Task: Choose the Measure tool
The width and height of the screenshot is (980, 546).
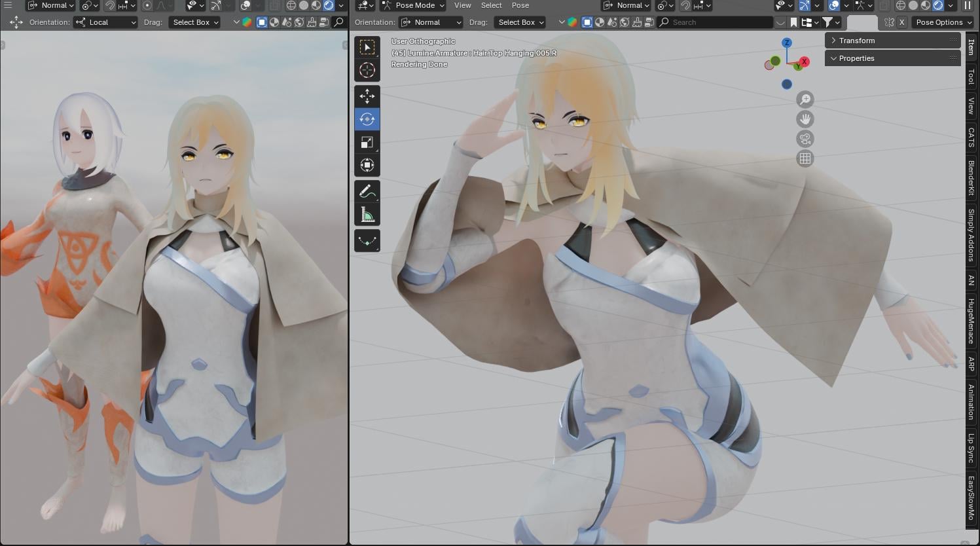Action: coord(367,214)
